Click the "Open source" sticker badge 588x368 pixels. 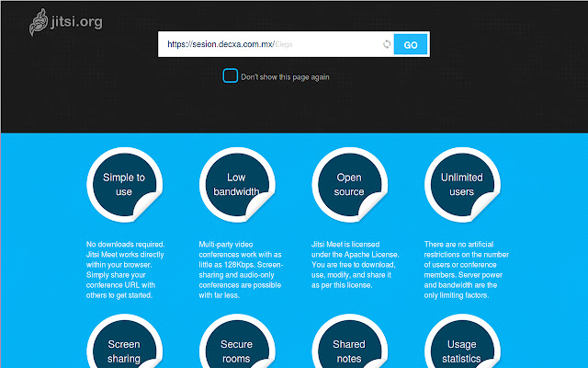(349, 185)
